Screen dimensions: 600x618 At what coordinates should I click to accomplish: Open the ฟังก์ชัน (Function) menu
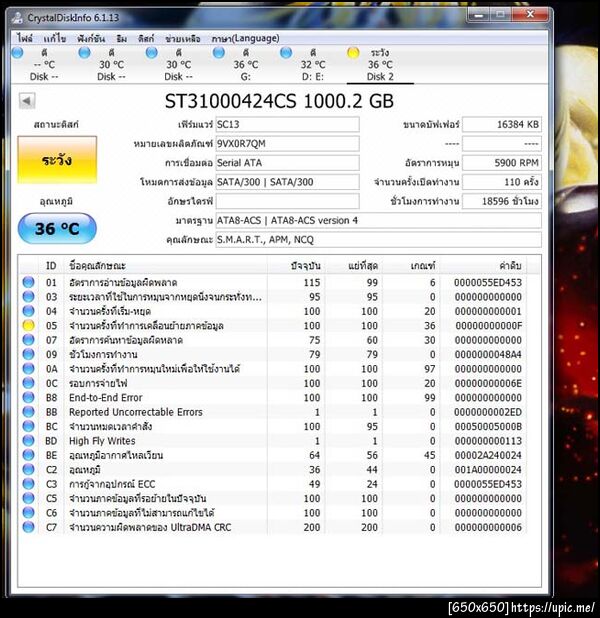tap(91, 38)
